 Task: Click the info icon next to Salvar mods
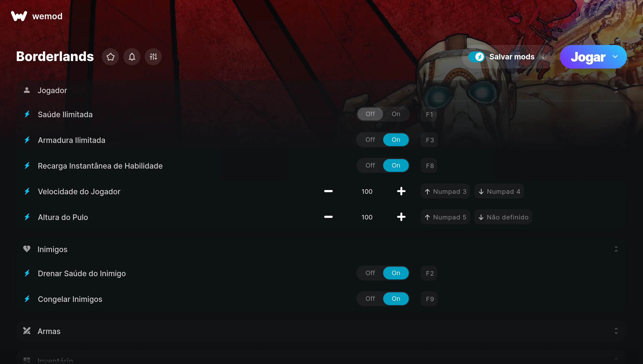(543, 57)
